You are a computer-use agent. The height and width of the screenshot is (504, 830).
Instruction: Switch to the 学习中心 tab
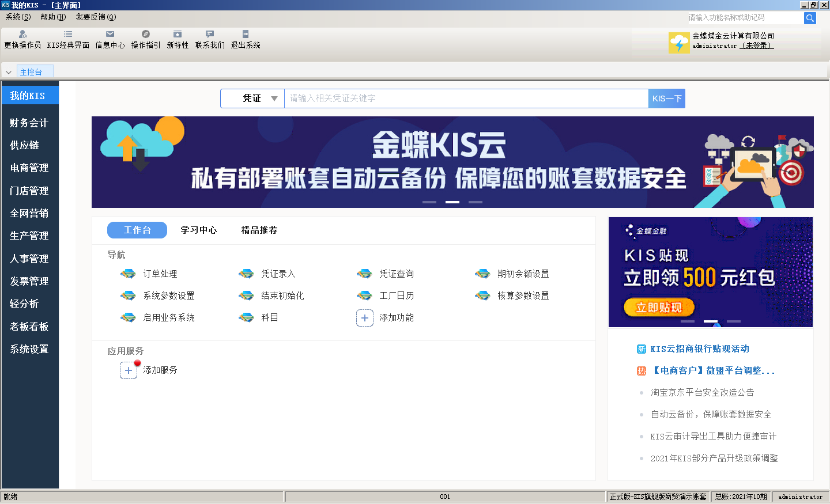[199, 230]
